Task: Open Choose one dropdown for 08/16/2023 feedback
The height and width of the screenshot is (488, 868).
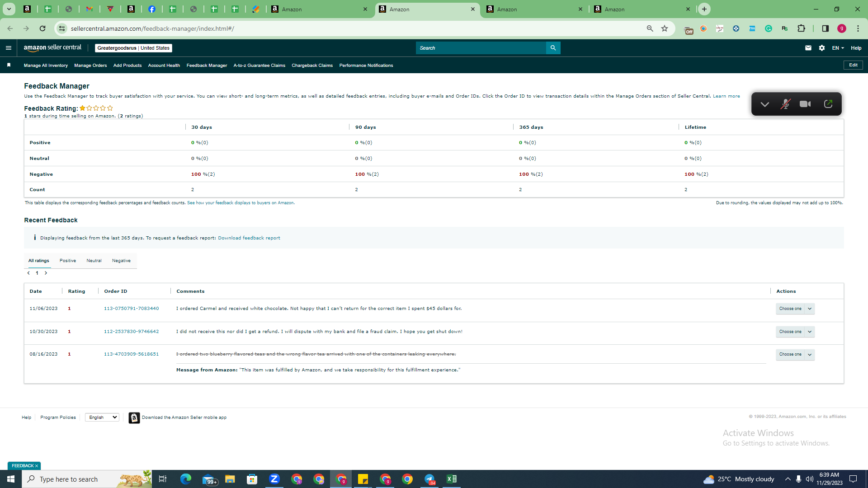Action: tap(795, 354)
